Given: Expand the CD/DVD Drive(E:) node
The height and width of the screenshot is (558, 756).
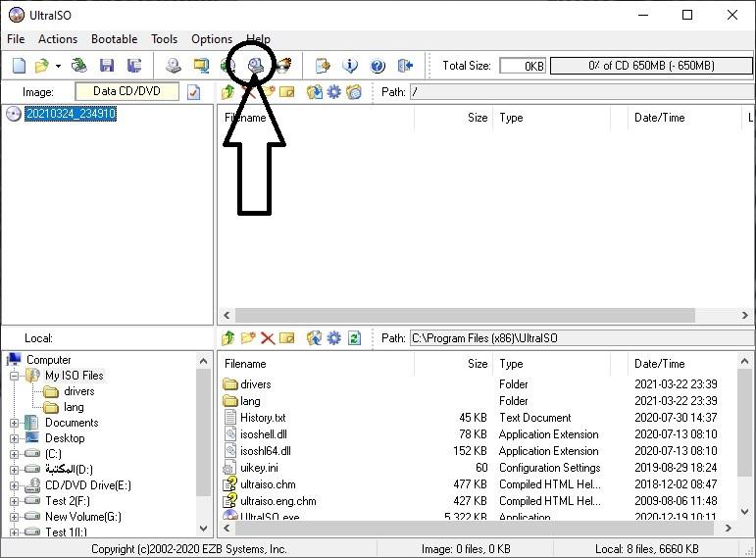Looking at the screenshot, I should [x=15, y=485].
